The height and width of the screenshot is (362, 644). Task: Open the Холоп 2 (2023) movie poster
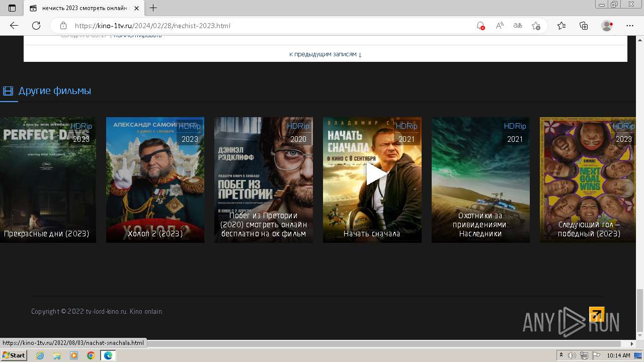pos(155,180)
